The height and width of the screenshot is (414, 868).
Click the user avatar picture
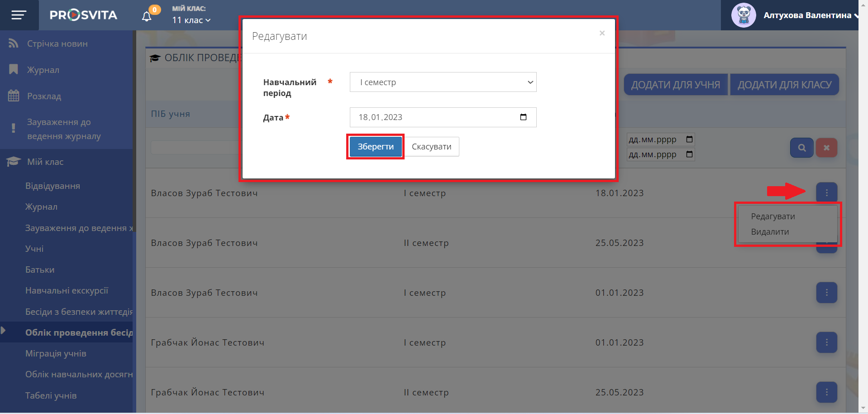[744, 15]
